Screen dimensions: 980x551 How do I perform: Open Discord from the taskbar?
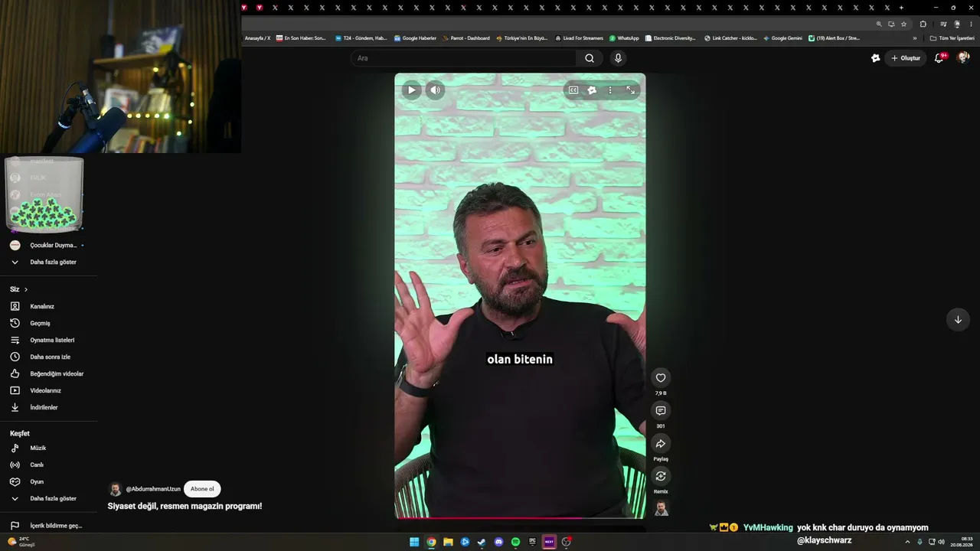tap(498, 542)
